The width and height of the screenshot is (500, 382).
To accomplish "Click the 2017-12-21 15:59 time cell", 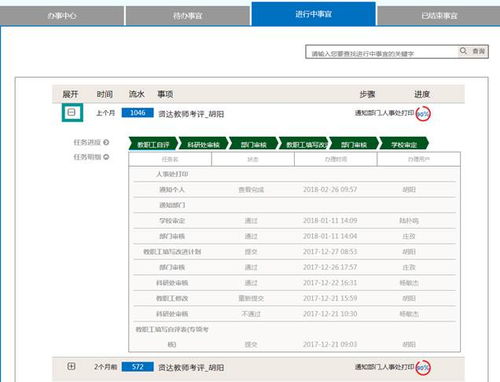I will tap(330, 298).
